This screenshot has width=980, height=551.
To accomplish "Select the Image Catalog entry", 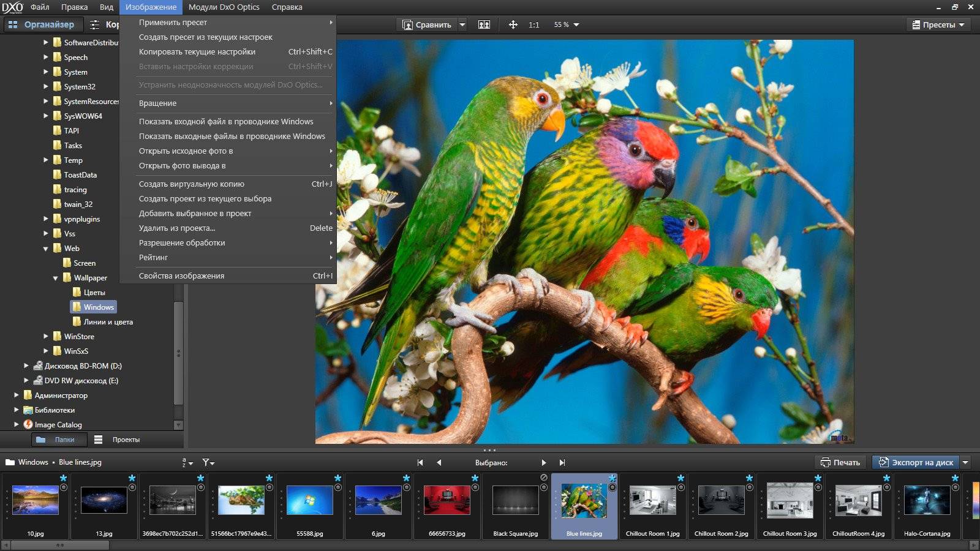I will pos(58,425).
